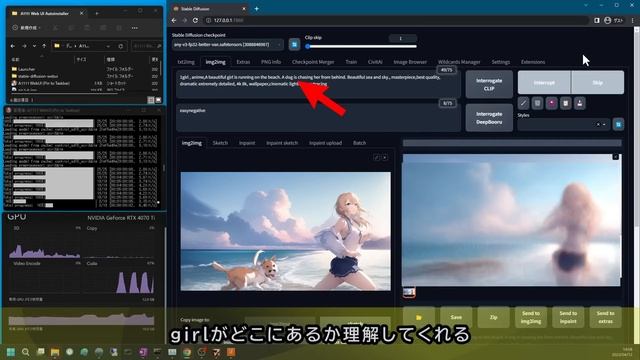The image size is (640, 360).
Task: Click the browser back arrow
Action: pos(174,20)
